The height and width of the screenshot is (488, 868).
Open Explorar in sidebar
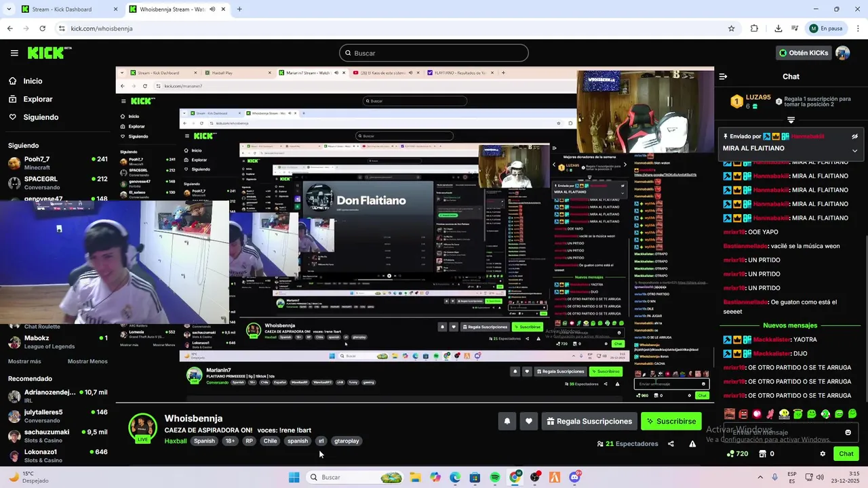point(30,99)
